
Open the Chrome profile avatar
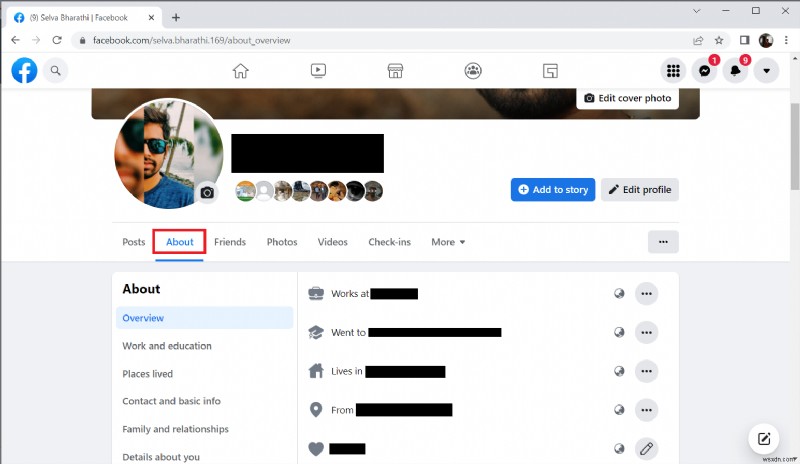pyautogui.click(x=766, y=40)
